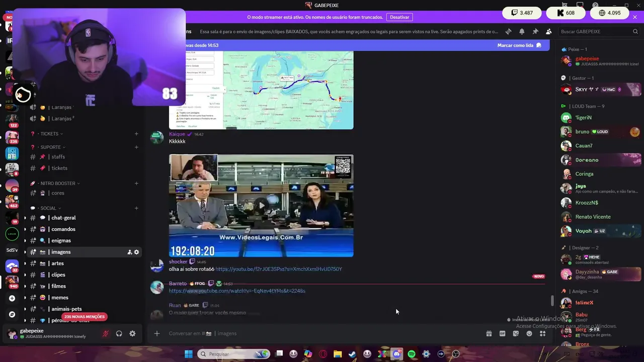Open the cores channel
The height and width of the screenshot is (362, 644).
tap(84, 193)
